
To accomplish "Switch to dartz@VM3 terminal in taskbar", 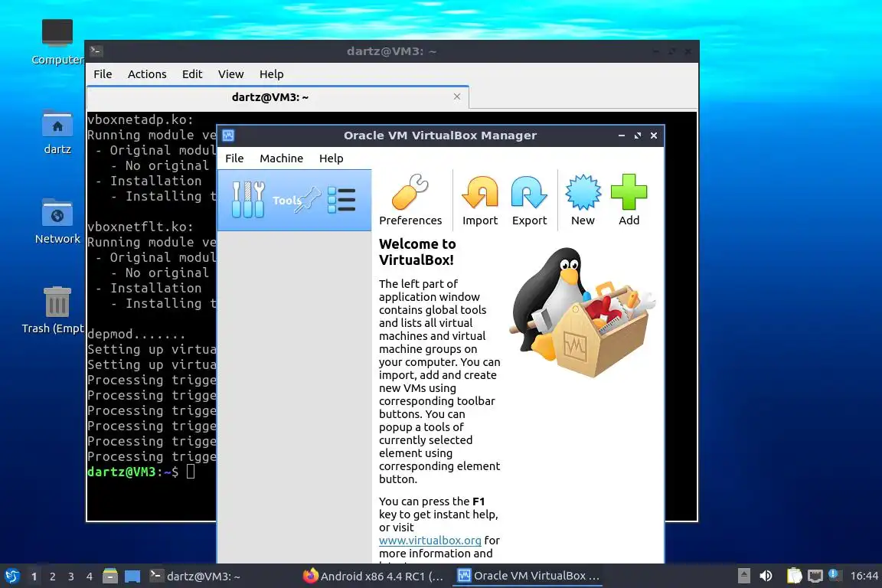I will [195, 576].
